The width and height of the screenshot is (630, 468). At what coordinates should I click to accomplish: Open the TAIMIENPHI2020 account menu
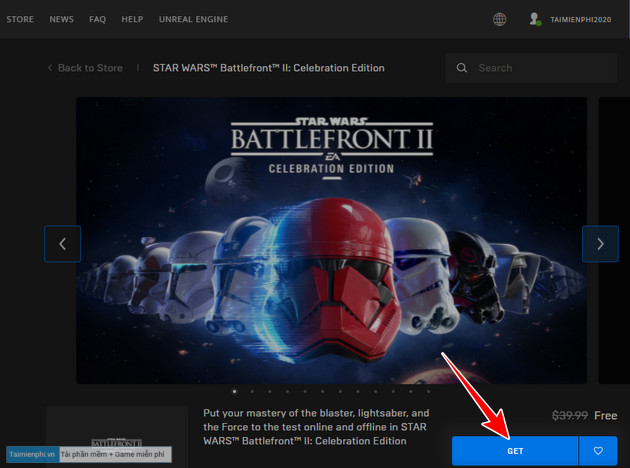581,20
